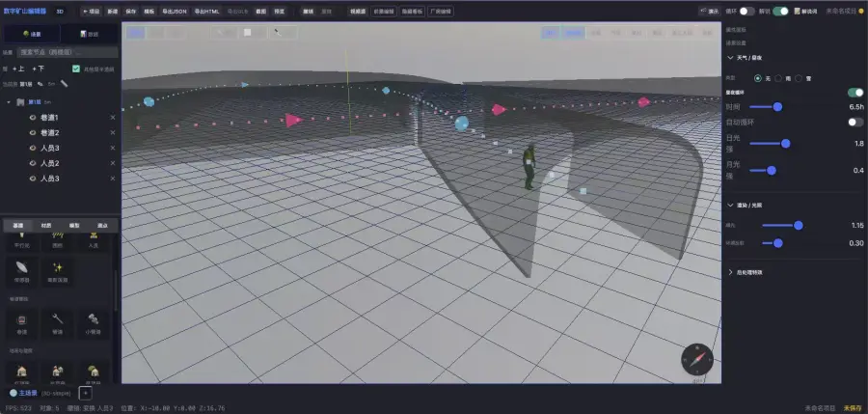Remove 巷道1 using its X icon
Screen dimensions: 868x414
113,118
